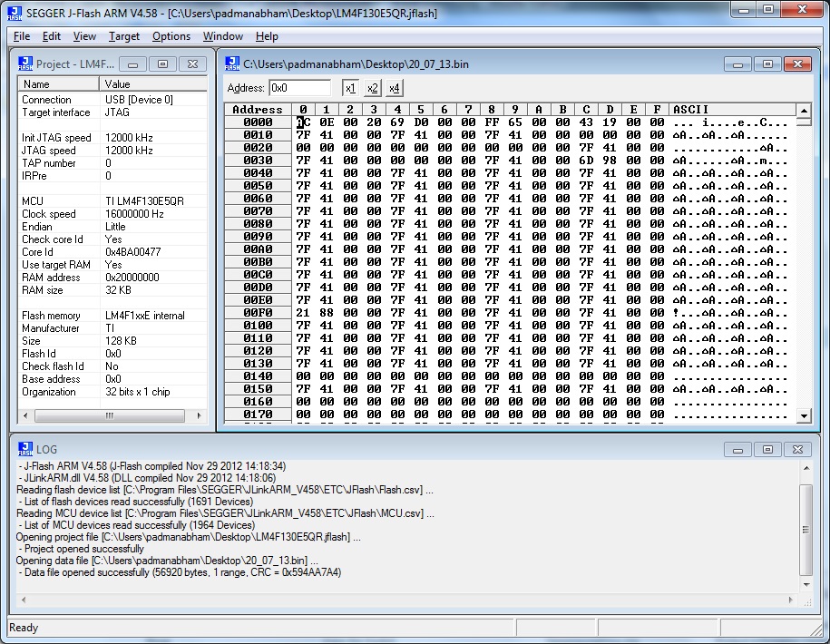Viewport: 830px width, 644px height.
Task: Open the Target menu
Action: 124,36
